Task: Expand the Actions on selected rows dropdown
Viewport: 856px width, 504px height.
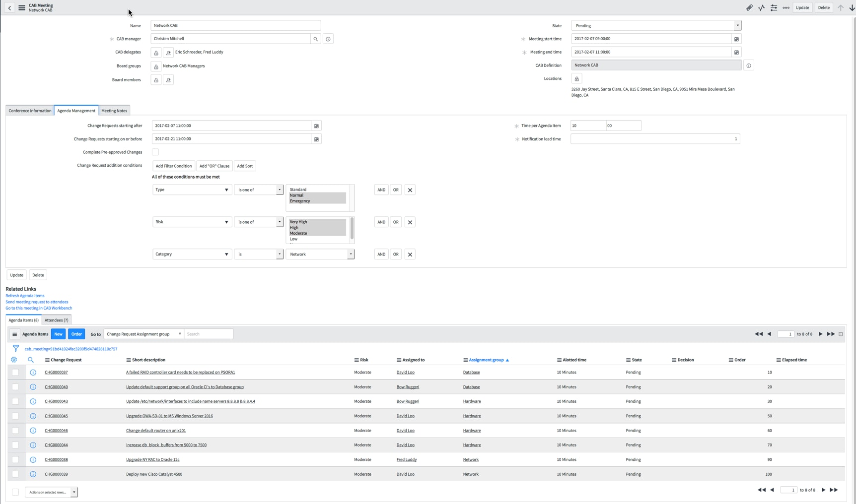Action: click(74, 492)
